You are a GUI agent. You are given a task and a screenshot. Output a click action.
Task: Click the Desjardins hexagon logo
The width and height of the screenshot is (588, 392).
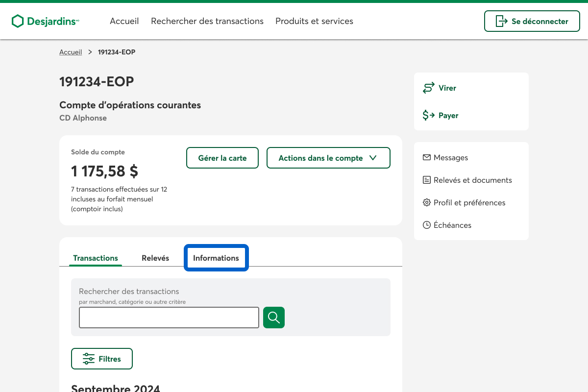[18, 21]
